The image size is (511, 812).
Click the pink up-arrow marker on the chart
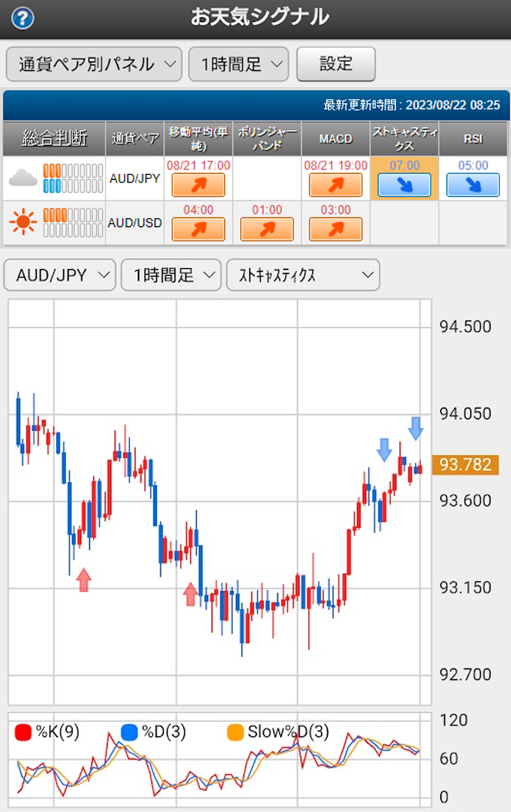(83, 580)
